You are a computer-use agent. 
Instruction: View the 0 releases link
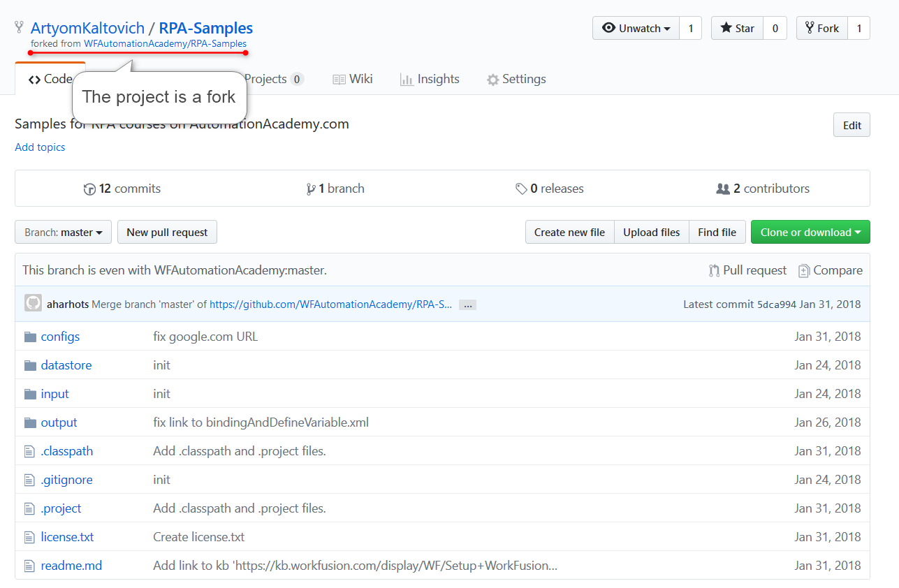tap(550, 189)
